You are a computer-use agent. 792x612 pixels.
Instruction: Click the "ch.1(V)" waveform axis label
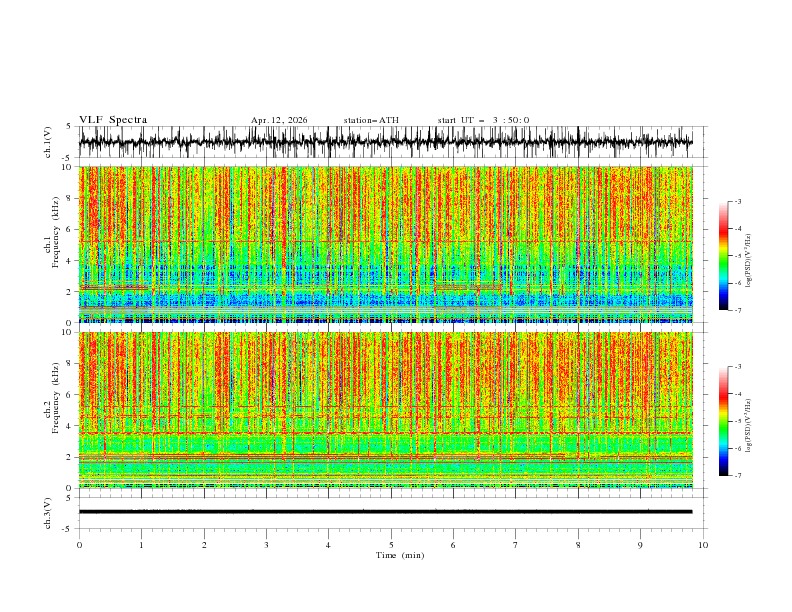[x=48, y=142]
